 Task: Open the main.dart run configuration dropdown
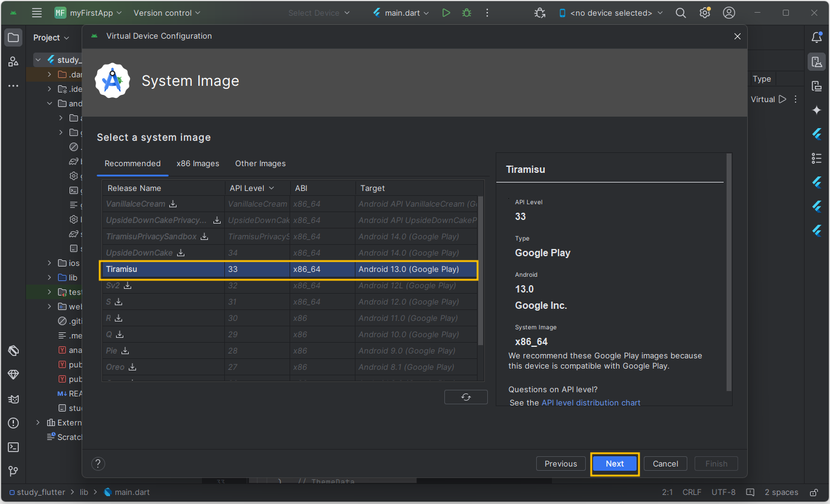coord(401,13)
